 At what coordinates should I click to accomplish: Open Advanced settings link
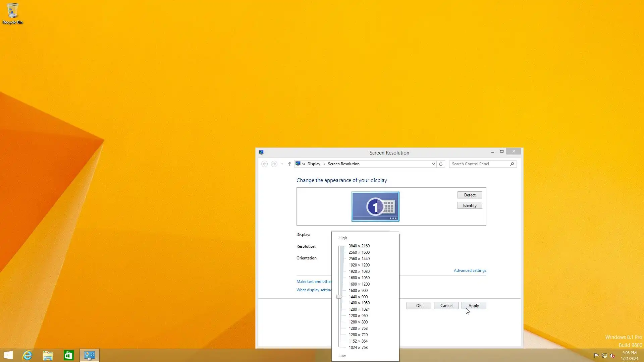coord(470,270)
